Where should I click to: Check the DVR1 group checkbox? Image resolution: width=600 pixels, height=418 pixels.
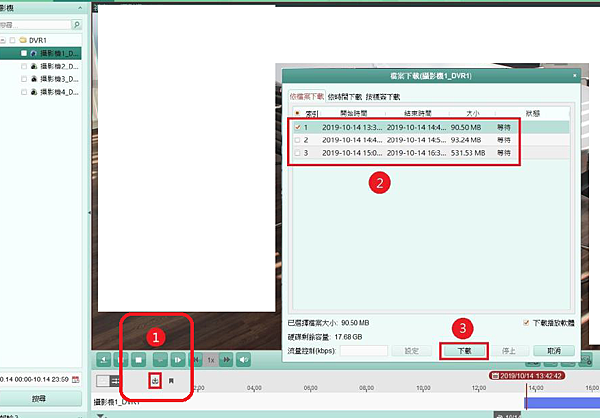point(12,40)
